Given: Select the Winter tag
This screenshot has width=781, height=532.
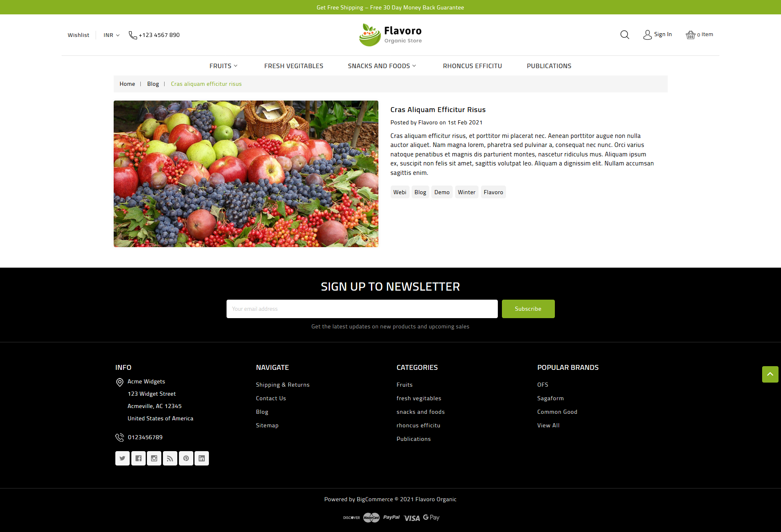Looking at the screenshot, I should tap(467, 192).
